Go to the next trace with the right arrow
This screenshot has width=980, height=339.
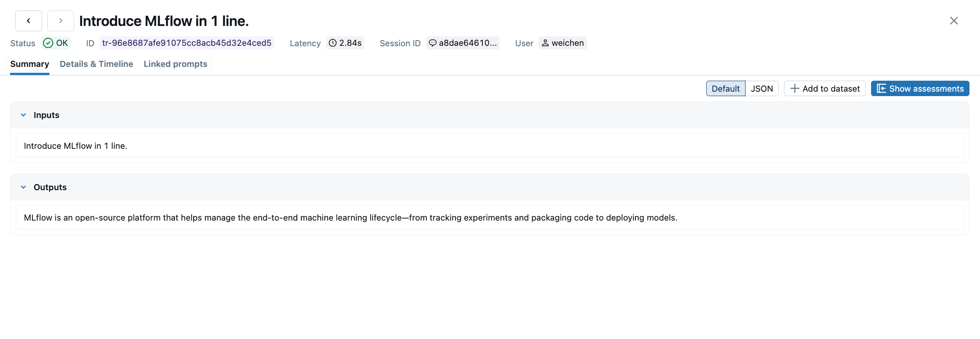(x=61, y=21)
